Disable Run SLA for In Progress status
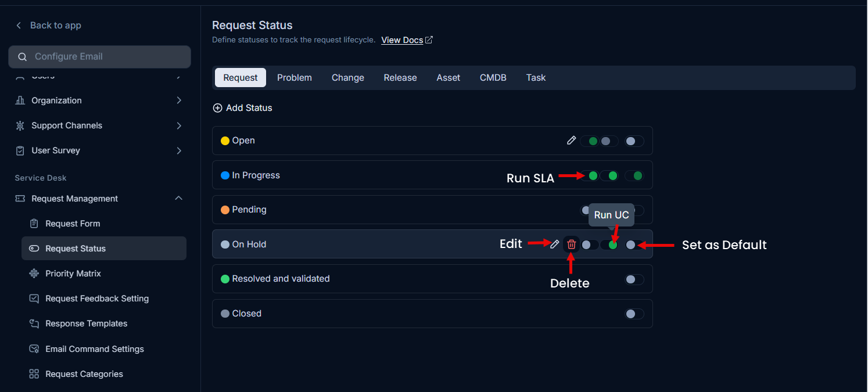The width and height of the screenshot is (868, 392). (589, 175)
